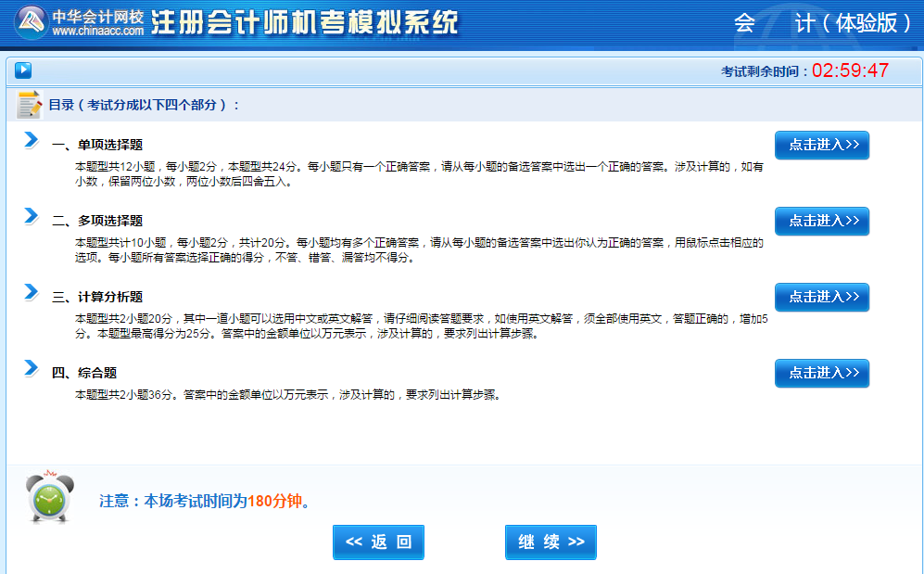Enter the 多项选择题 section via 点击进入

[822, 221]
